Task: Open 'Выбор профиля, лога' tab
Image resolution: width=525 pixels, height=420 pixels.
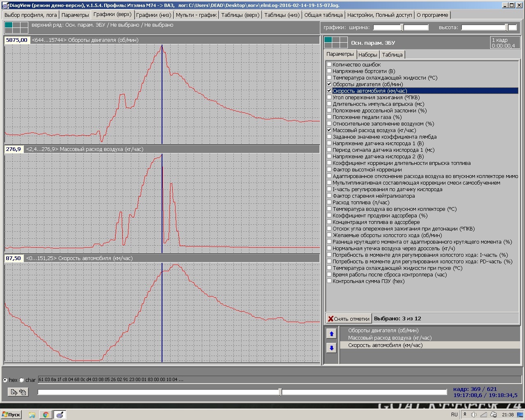Action: point(31,15)
